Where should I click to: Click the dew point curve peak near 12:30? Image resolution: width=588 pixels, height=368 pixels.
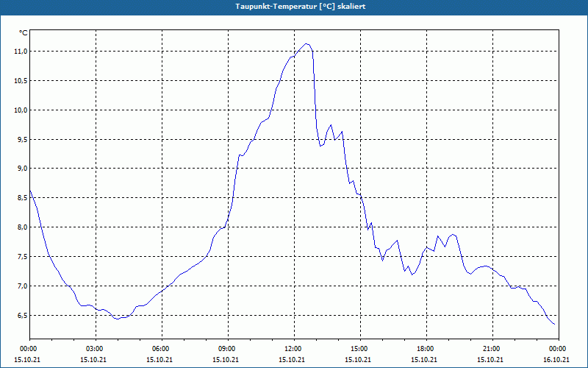point(306,44)
